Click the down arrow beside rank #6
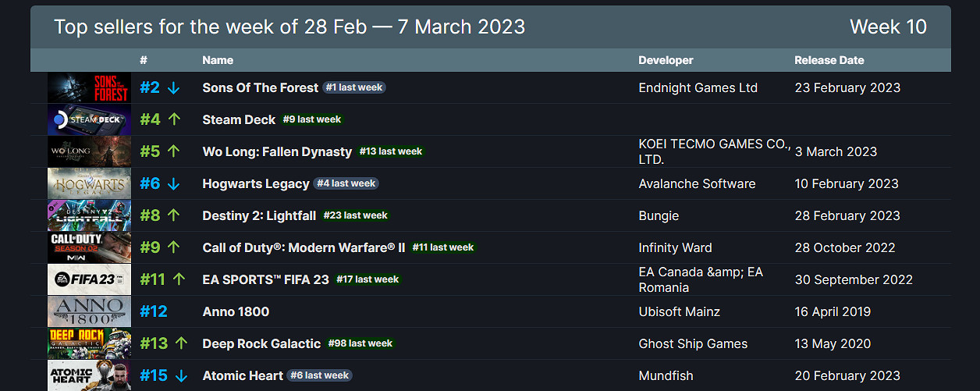 pos(173,183)
